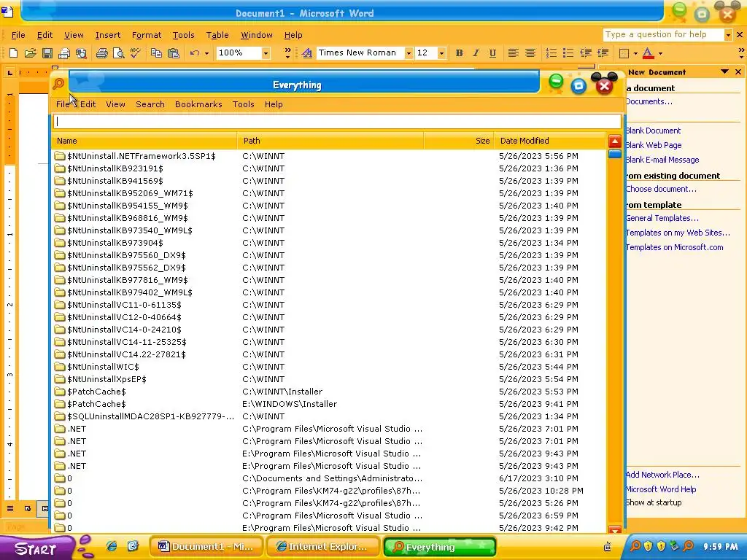Click Word's New Blank Document icon
747x560 pixels.
[x=13, y=52]
